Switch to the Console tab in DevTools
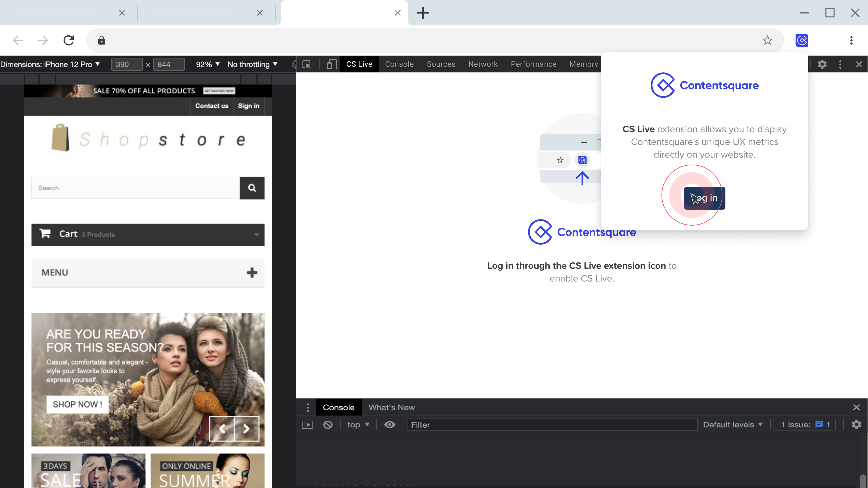The image size is (868, 488). pyautogui.click(x=399, y=64)
